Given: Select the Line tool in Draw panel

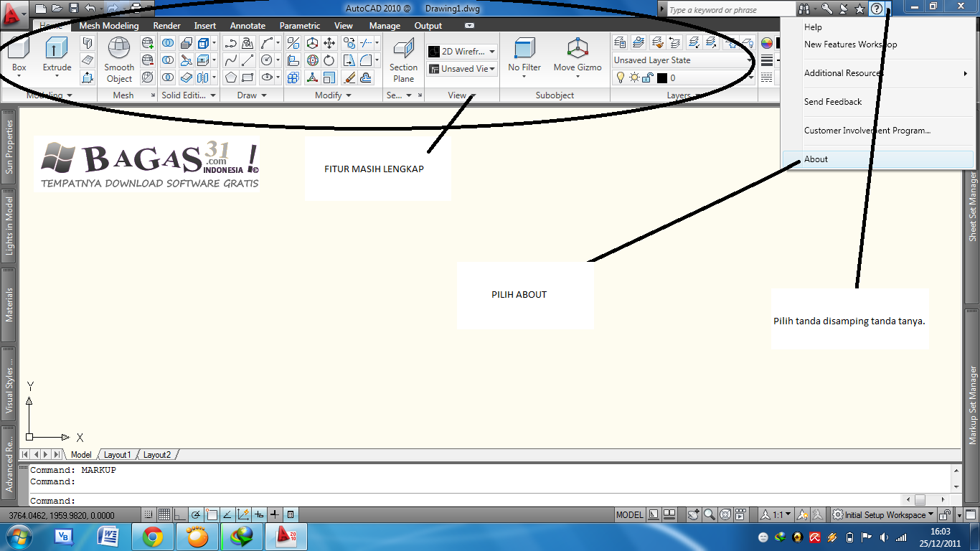Looking at the screenshot, I should click(x=248, y=60).
